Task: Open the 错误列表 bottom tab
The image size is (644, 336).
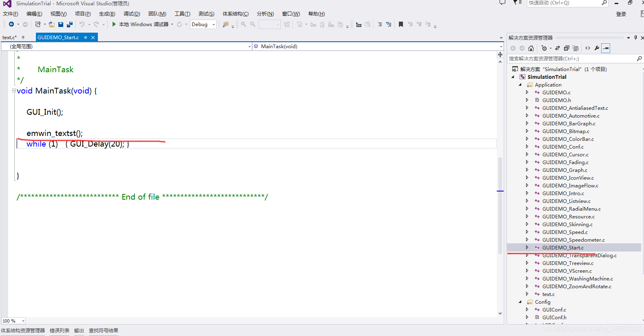Action: pyautogui.click(x=60, y=331)
